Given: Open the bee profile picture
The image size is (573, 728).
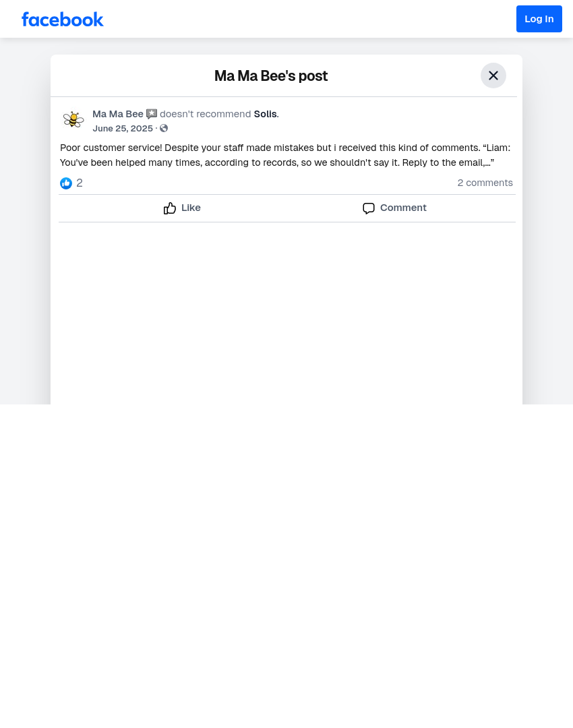Looking at the screenshot, I should point(73,119).
